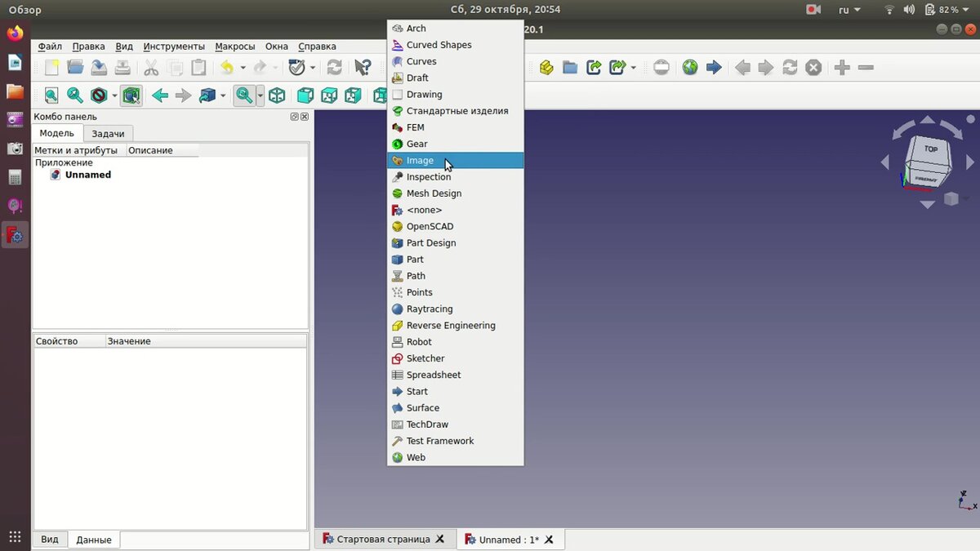Choose the Sketcher workbench
The height and width of the screenshot is (551, 980).
[455, 358]
